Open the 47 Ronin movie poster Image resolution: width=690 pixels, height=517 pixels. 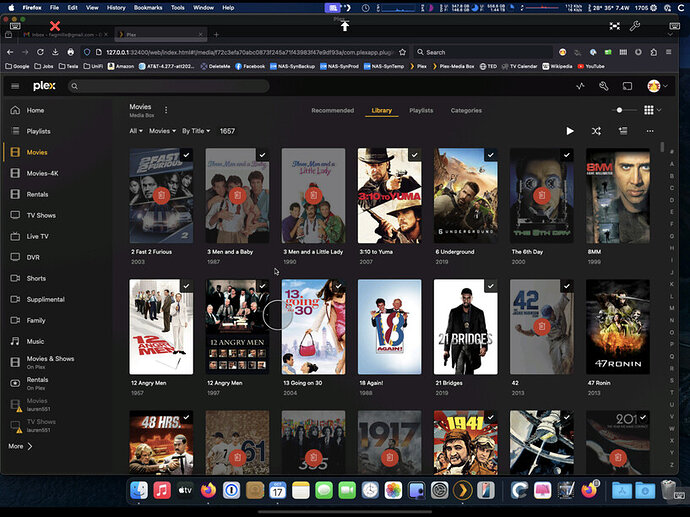pos(618,327)
